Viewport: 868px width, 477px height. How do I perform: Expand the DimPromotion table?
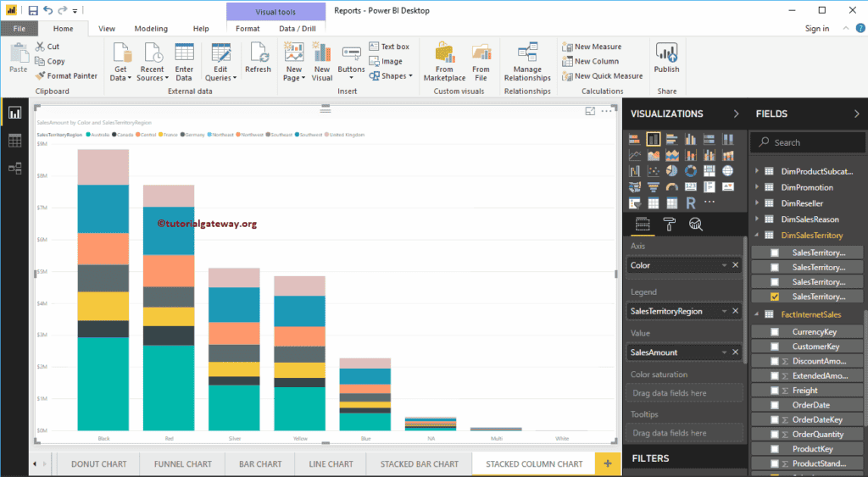click(x=757, y=187)
